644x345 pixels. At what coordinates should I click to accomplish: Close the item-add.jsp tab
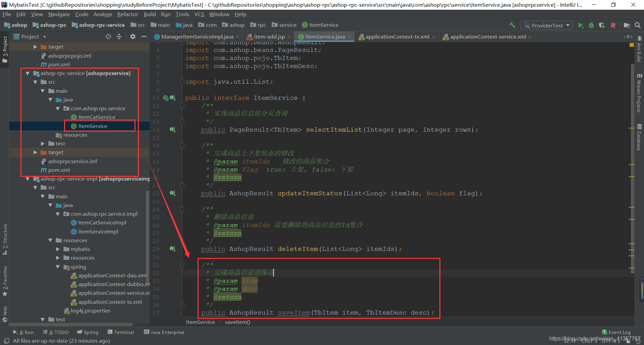click(x=289, y=37)
